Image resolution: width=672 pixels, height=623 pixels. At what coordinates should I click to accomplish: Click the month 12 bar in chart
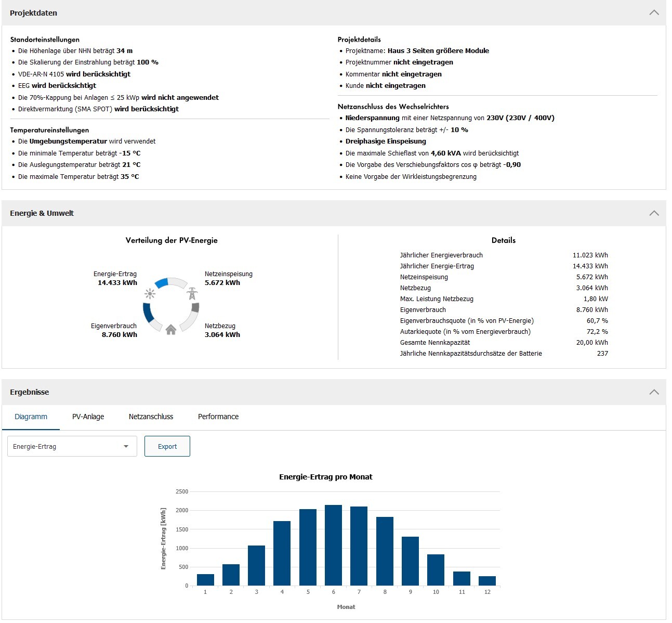[487, 581]
